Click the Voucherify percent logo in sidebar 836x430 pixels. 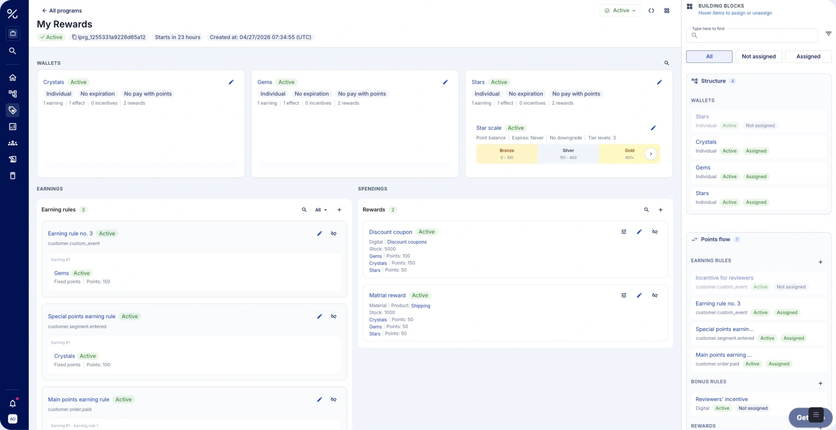(x=12, y=14)
